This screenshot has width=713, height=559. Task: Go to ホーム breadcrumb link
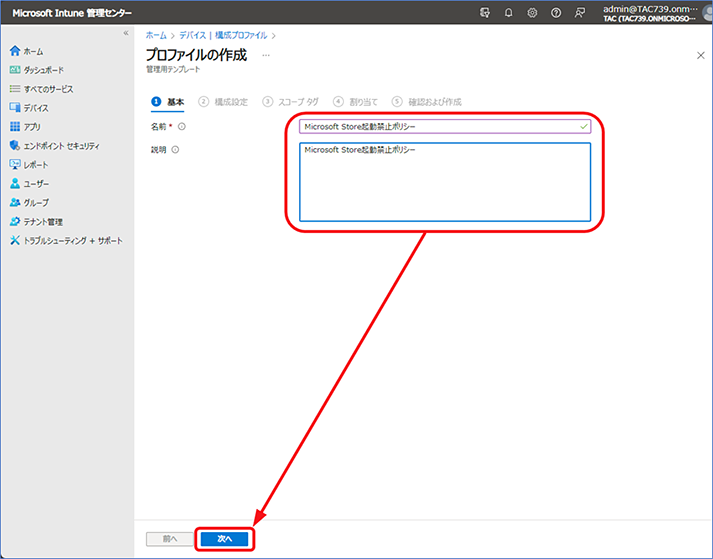pos(156,35)
